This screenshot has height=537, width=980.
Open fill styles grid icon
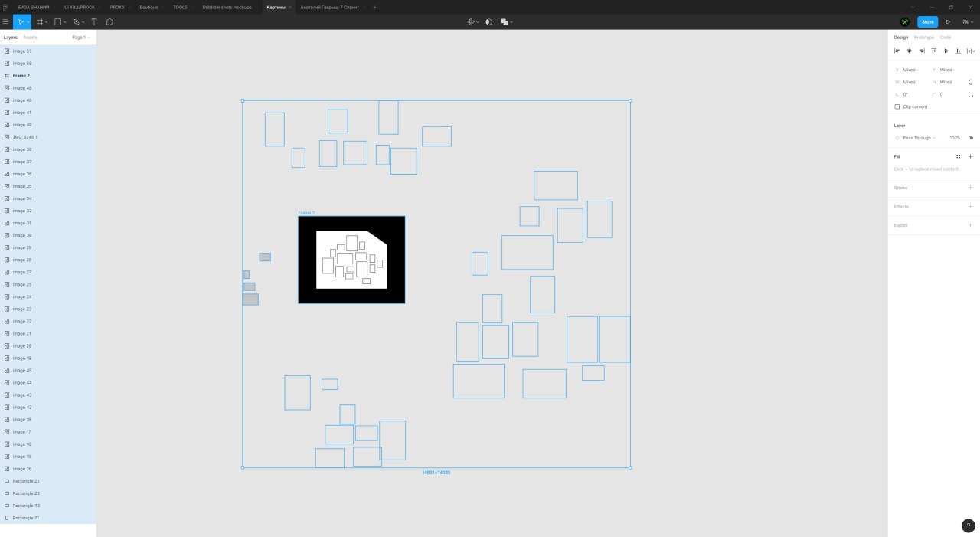coord(958,156)
